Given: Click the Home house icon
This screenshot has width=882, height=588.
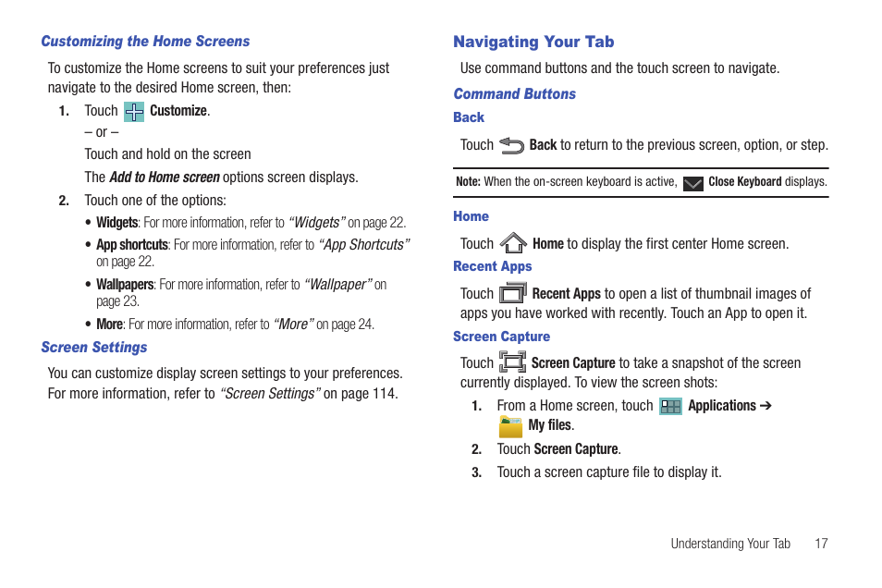Looking at the screenshot, I should [x=513, y=243].
